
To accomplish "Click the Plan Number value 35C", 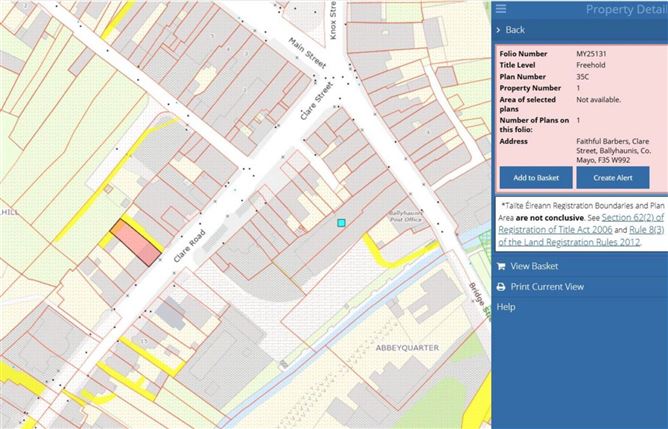I will click(x=582, y=77).
